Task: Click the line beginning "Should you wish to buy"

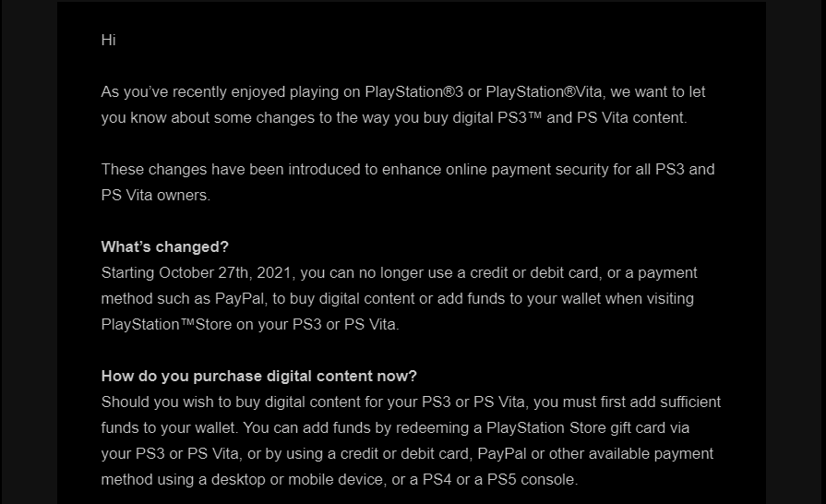Action: coord(411,402)
